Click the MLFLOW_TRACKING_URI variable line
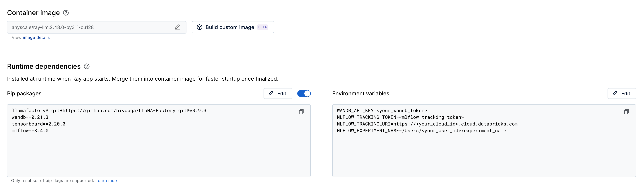Screen dimensions: 644x188 coord(427,124)
